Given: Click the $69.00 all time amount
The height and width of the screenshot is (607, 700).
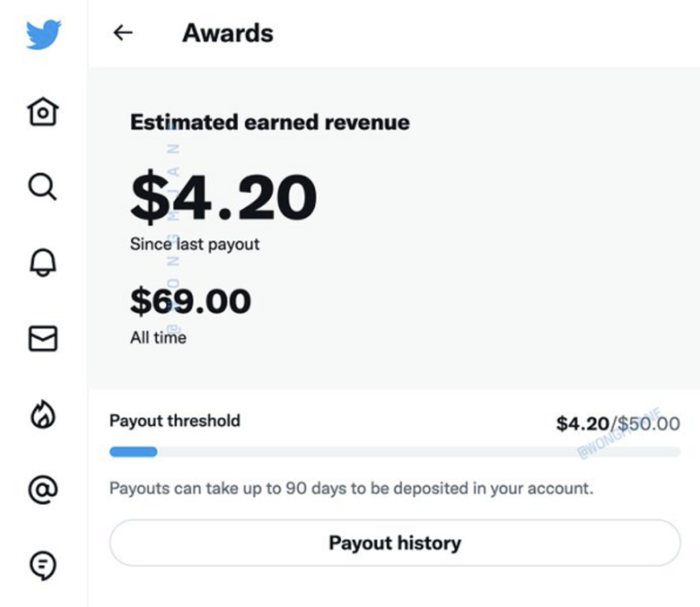Looking at the screenshot, I should (x=191, y=301).
